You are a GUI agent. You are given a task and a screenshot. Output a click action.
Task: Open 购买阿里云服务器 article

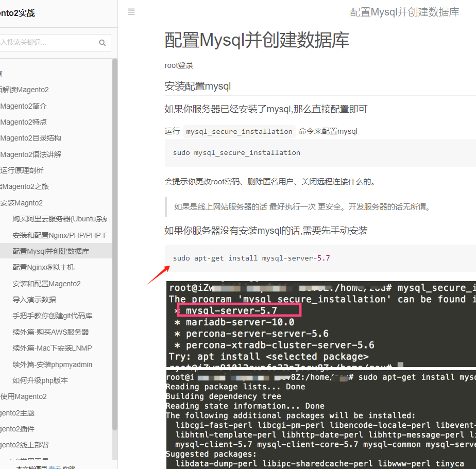coord(59,219)
